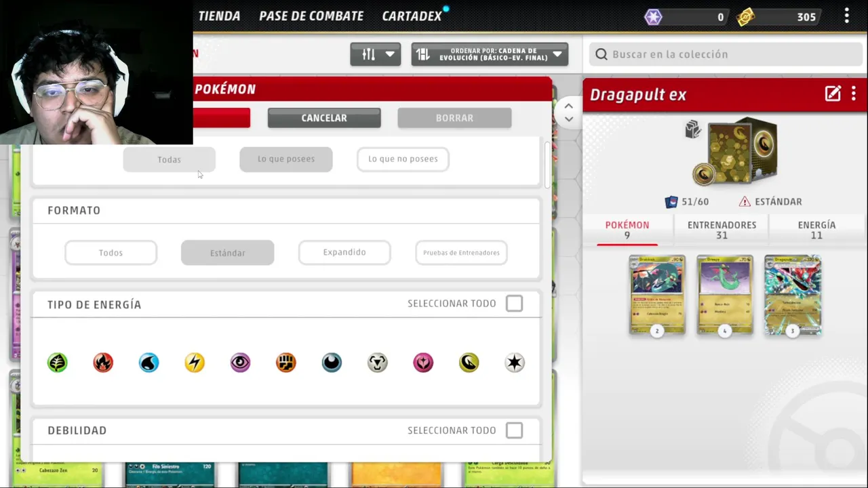The width and height of the screenshot is (868, 488).
Task: Select the Todas ownership filter
Action: [170, 159]
